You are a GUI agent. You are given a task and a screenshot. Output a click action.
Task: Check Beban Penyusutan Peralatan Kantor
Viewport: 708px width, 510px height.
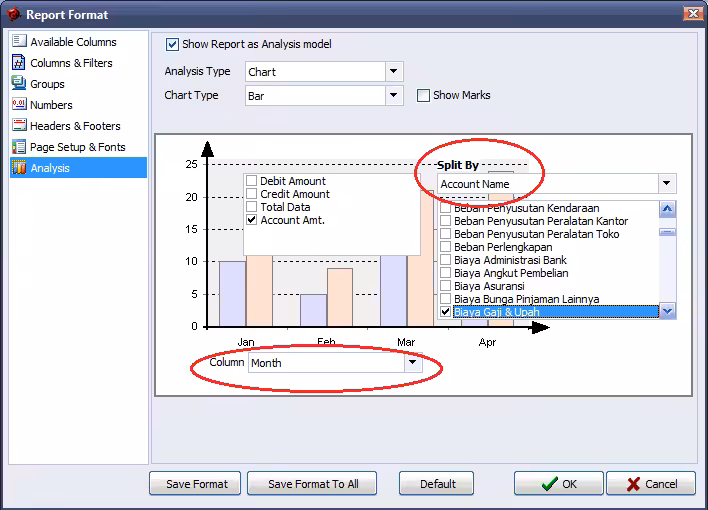pyautogui.click(x=446, y=221)
